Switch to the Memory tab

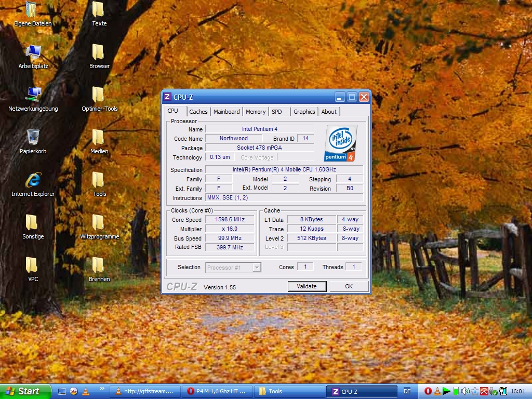(255, 112)
